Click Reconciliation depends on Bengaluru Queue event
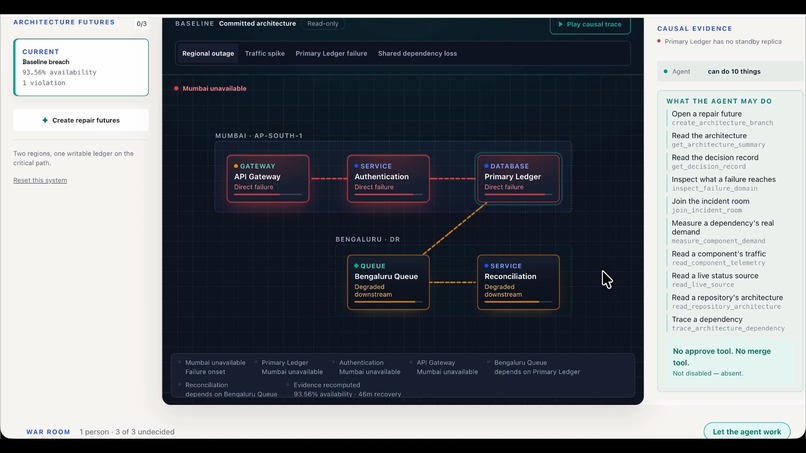The height and width of the screenshot is (453, 806). (x=228, y=389)
